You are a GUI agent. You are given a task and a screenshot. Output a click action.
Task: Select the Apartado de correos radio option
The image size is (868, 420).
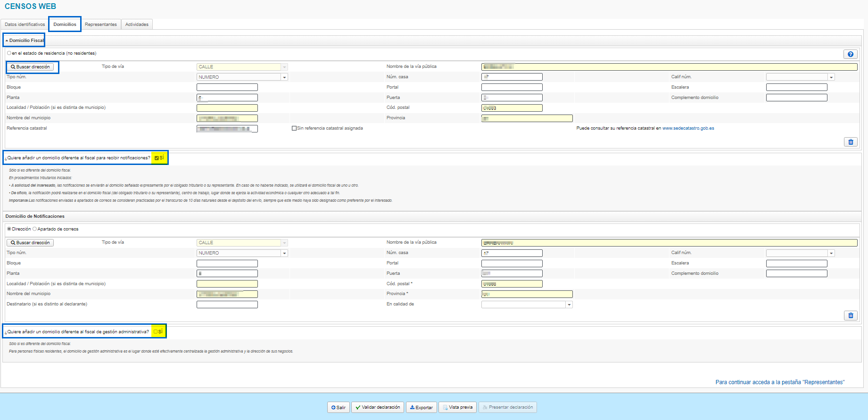click(35, 229)
